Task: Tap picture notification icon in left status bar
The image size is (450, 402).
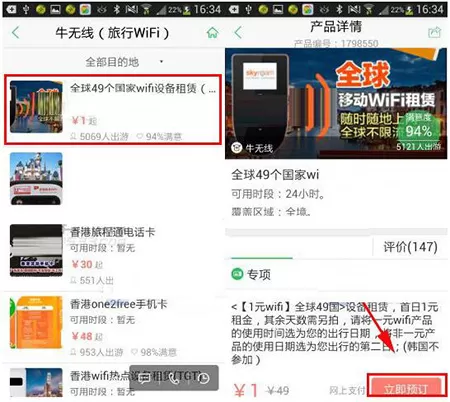Action: 55,9
